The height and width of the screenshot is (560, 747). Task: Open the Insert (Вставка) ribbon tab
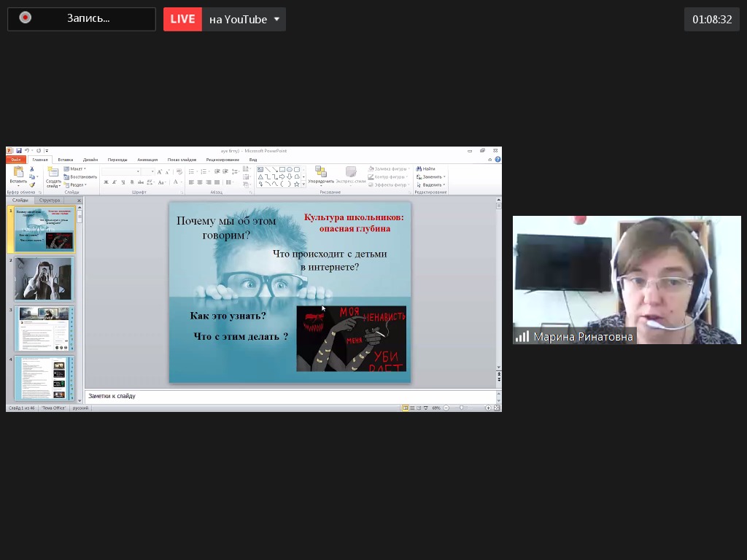coord(66,159)
